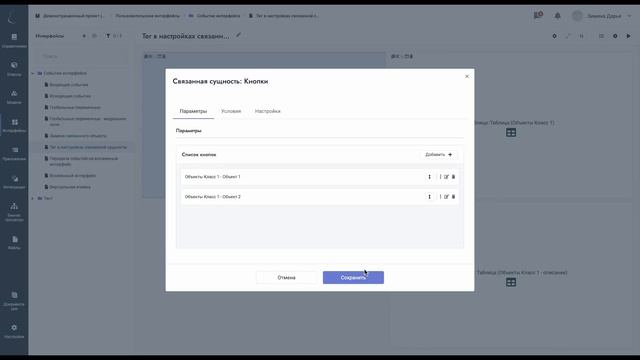Delete the Объект 1 button row

pos(453,177)
